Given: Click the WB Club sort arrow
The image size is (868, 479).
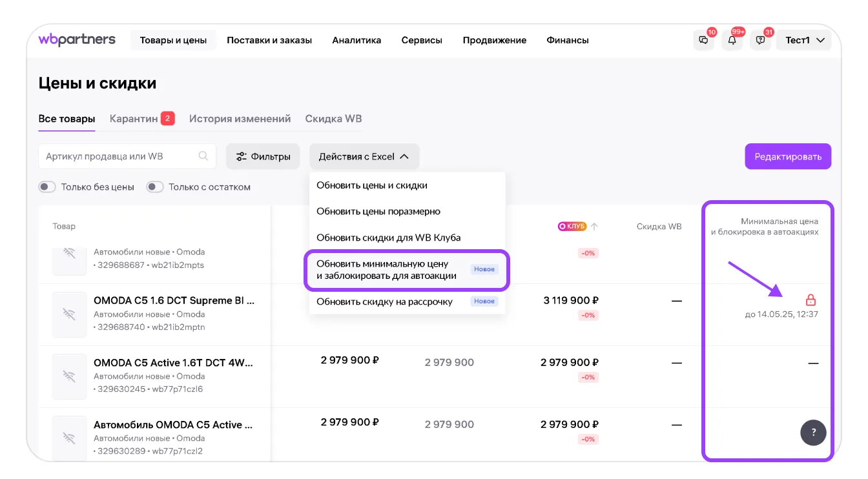Looking at the screenshot, I should pos(594,227).
